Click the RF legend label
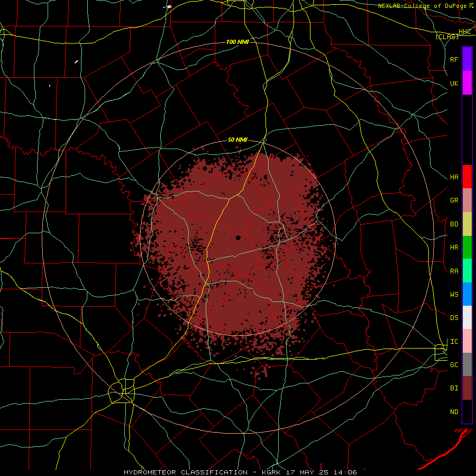This screenshot has height=476, width=476. 454,59
